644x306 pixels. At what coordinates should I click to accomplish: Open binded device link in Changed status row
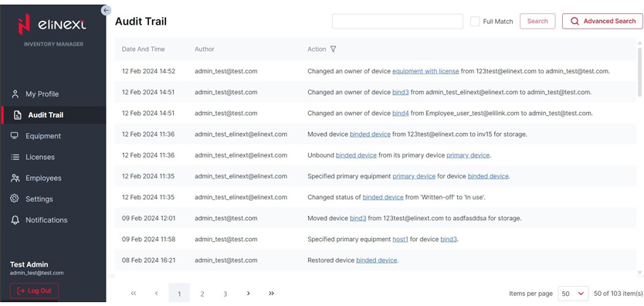point(383,197)
